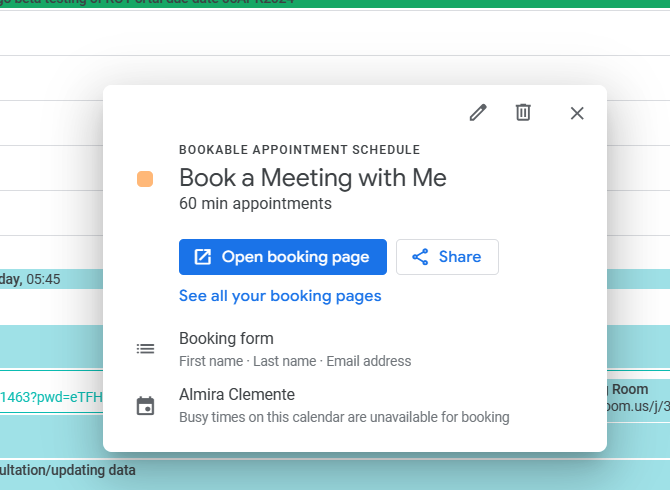The image size is (670, 490).
Task: Click the '60 min appointments' text
Action: pyautogui.click(x=255, y=204)
